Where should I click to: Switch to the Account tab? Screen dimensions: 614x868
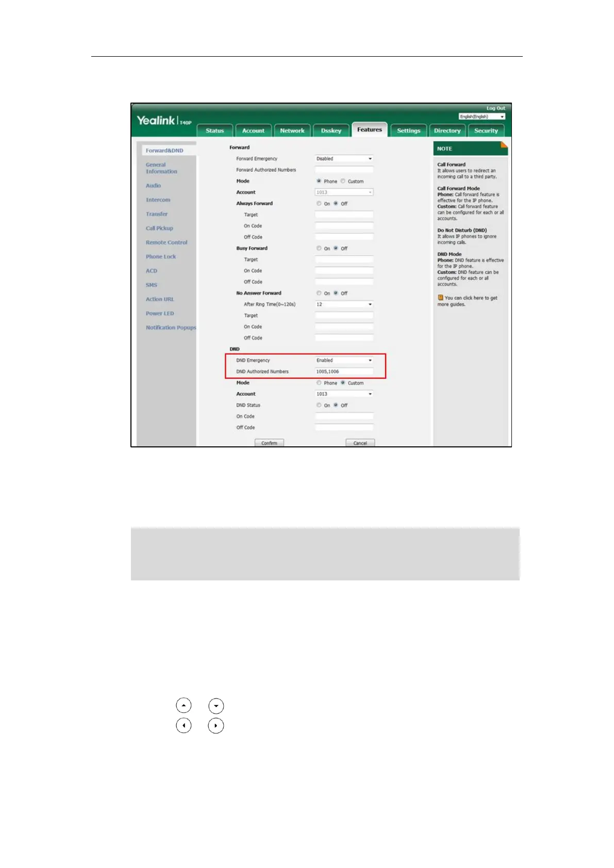tap(254, 131)
